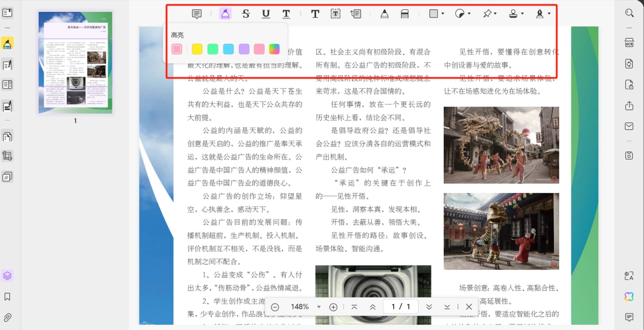Select the underline tool
This screenshot has height=330, width=644.
point(266,14)
